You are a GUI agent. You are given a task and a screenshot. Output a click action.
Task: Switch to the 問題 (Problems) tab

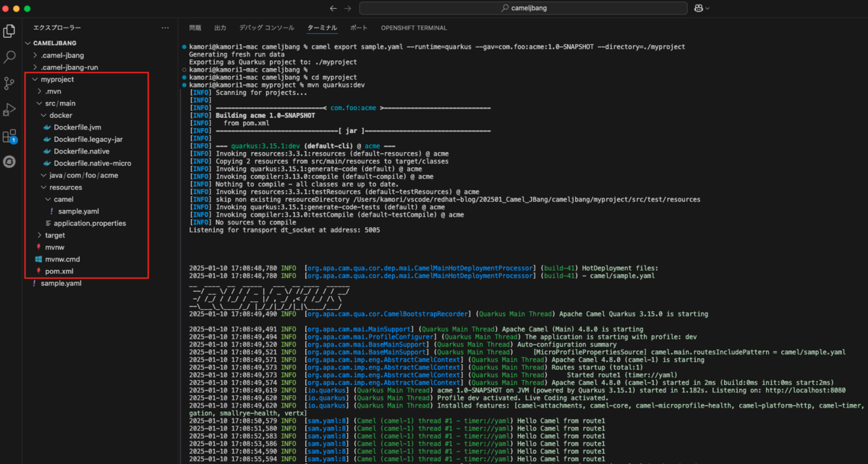pyautogui.click(x=195, y=28)
